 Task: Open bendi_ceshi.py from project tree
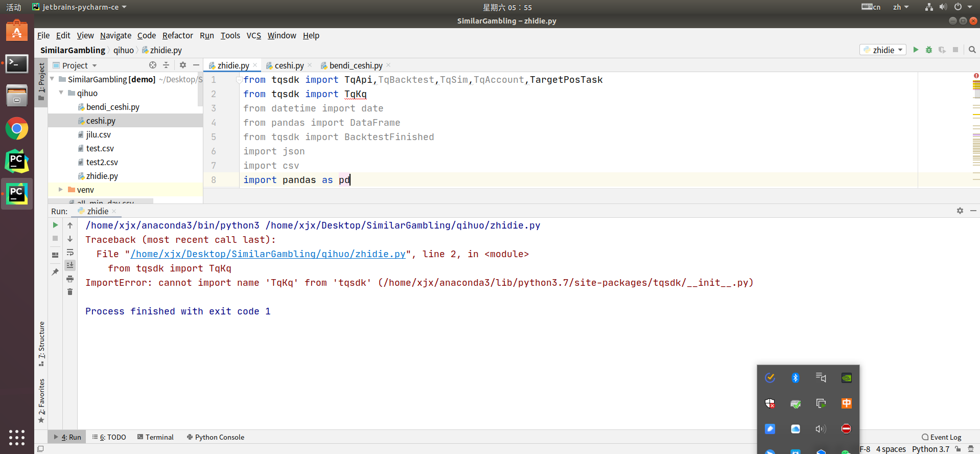click(112, 107)
